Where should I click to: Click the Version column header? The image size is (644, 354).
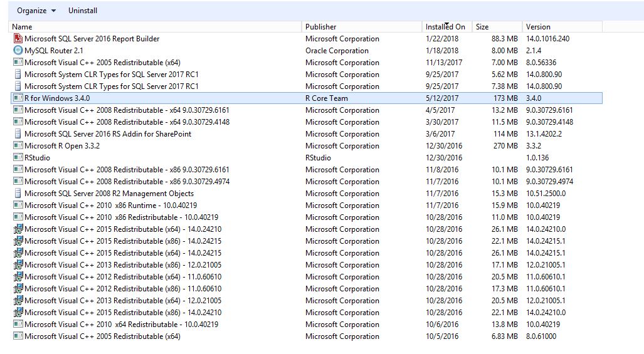click(562, 27)
